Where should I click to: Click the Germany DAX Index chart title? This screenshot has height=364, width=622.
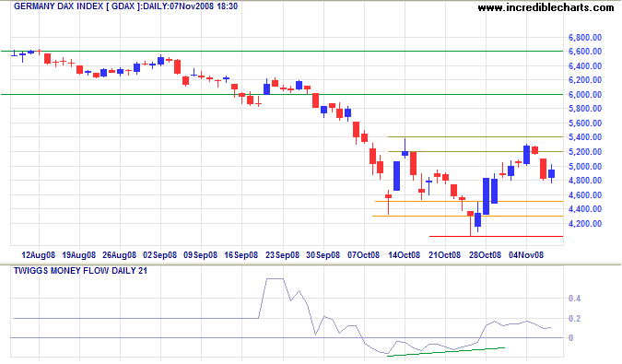click(125, 6)
